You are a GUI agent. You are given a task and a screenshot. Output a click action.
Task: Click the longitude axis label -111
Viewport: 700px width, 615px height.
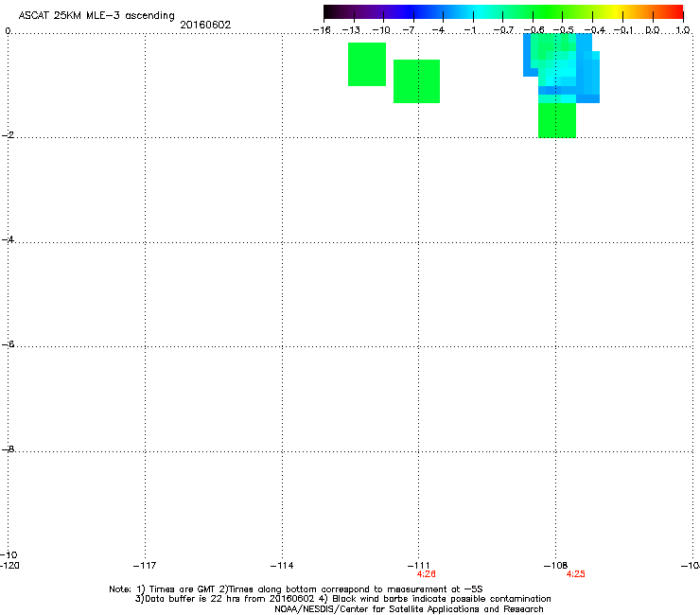[418, 566]
